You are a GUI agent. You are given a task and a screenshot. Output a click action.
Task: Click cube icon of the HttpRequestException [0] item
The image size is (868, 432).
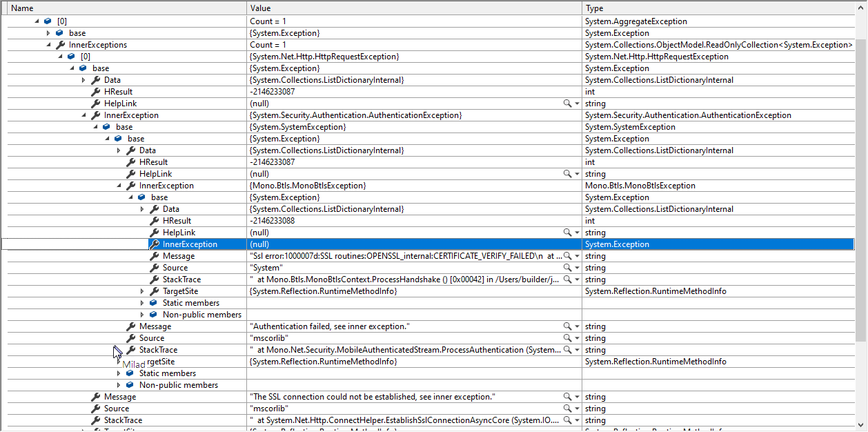point(72,57)
